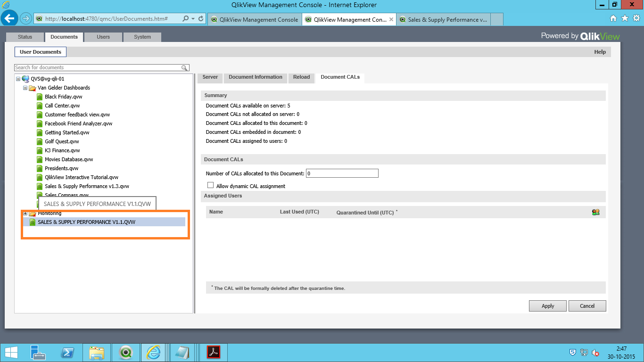Viewport: 644px width, 362px height.
Task: Click the browser forward arrow button
Action: (x=26, y=19)
